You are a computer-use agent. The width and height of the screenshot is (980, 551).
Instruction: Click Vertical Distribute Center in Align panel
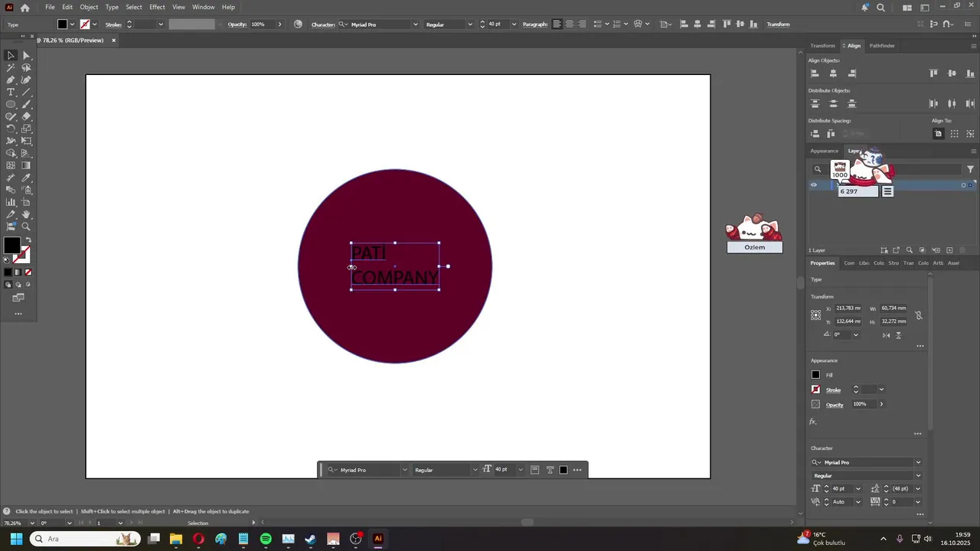833,103
